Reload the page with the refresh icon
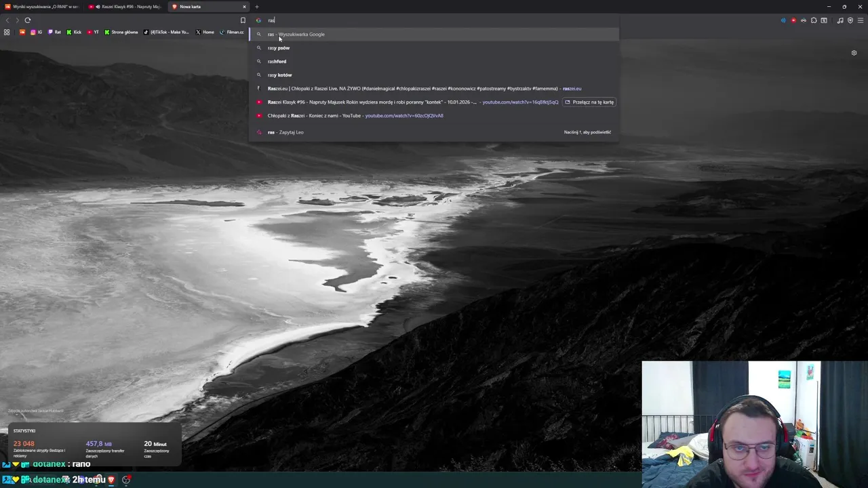Screen dimensions: 868x488 (28, 20)
